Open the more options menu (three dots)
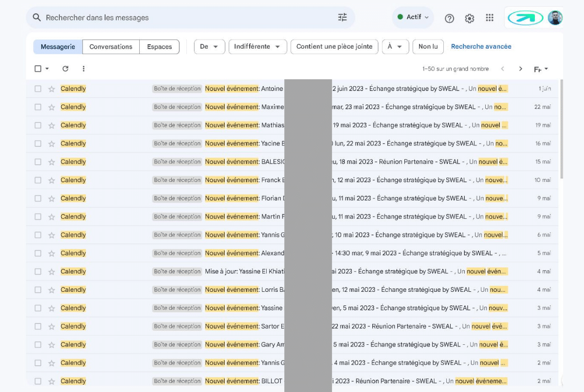This screenshot has width=584, height=392. point(84,69)
